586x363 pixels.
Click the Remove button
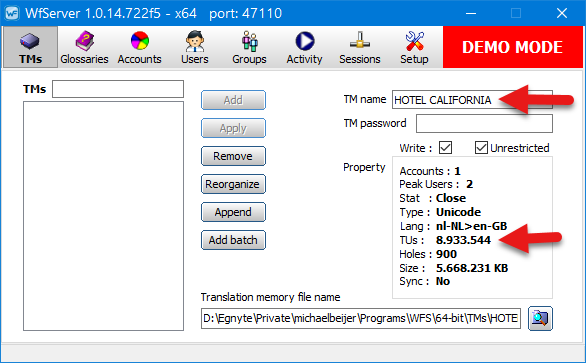point(233,156)
